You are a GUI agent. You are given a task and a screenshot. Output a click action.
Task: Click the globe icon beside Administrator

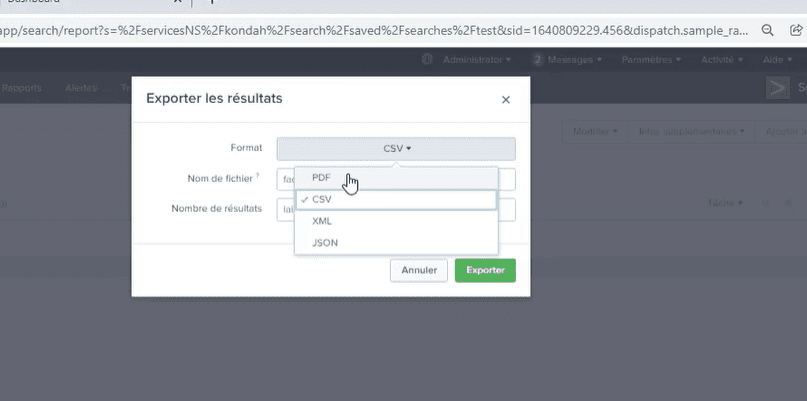[427, 60]
